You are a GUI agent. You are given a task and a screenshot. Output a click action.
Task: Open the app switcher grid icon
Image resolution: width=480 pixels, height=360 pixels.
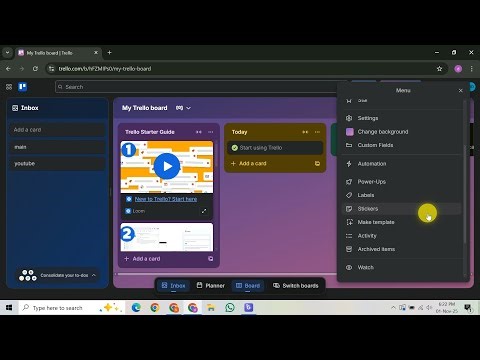(9, 87)
